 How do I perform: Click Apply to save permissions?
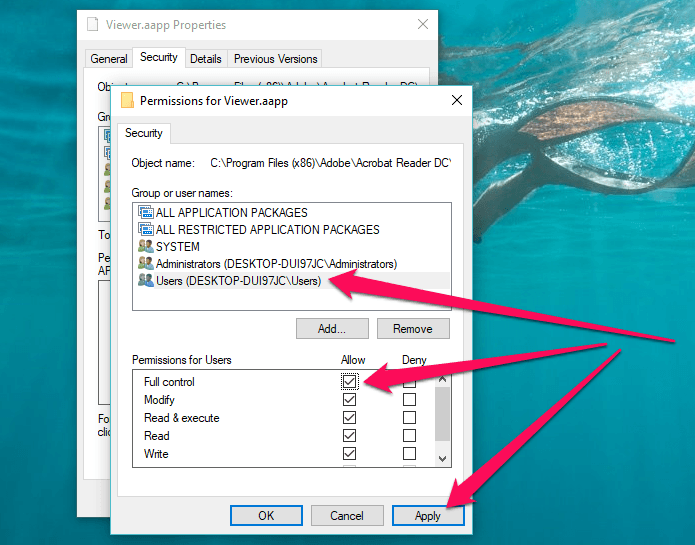pyautogui.click(x=428, y=515)
